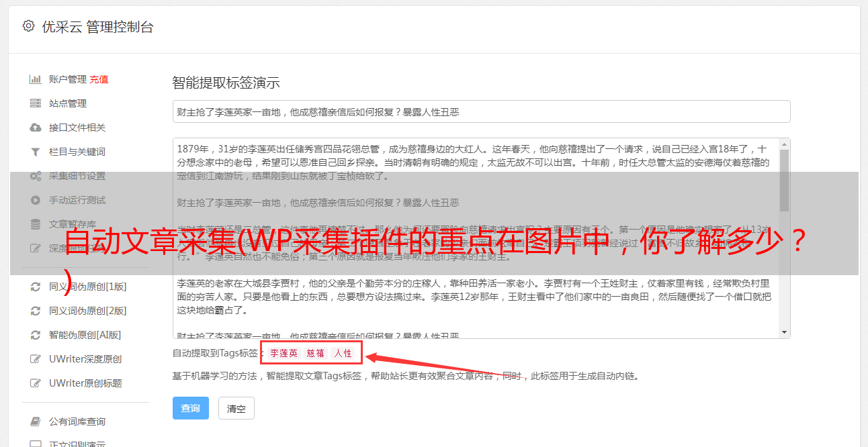Screen dimensions: 868x447
Task: Click the article title input field
Action: pyautogui.click(x=481, y=111)
